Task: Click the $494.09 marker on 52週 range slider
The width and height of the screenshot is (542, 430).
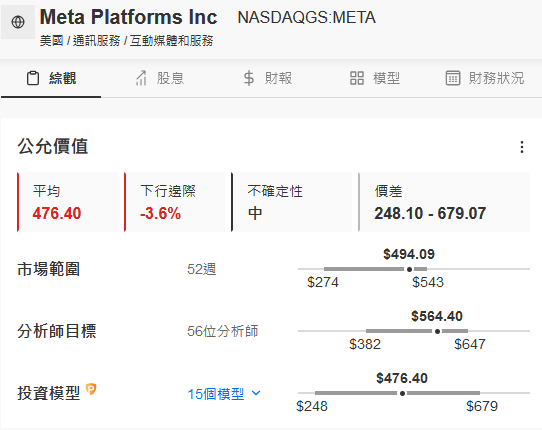Action: pyautogui.click(x=409, y=269)
